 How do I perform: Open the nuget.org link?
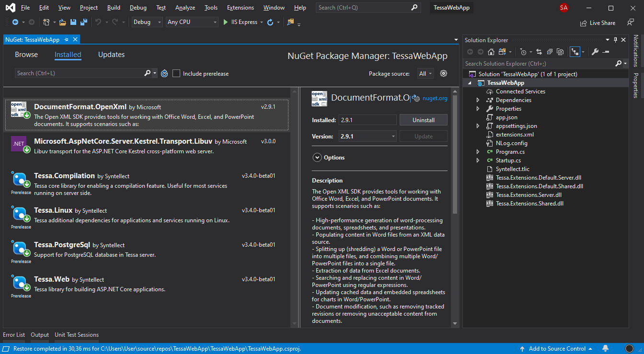(x=435, y=98)
